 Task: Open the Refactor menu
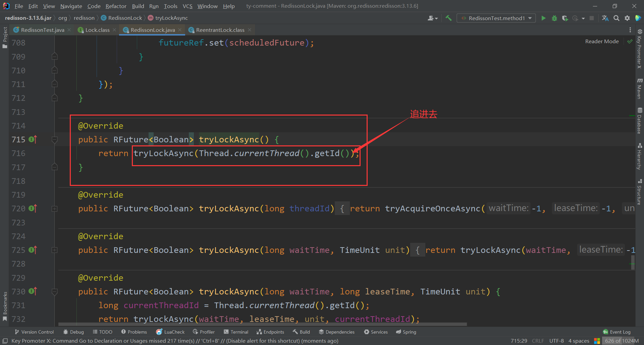[116, 6]
